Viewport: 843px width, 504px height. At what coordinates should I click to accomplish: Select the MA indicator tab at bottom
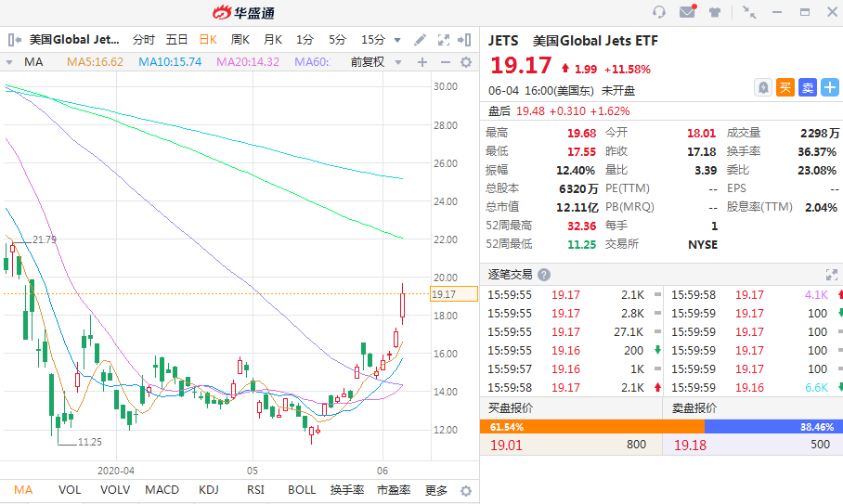(23, 490)
